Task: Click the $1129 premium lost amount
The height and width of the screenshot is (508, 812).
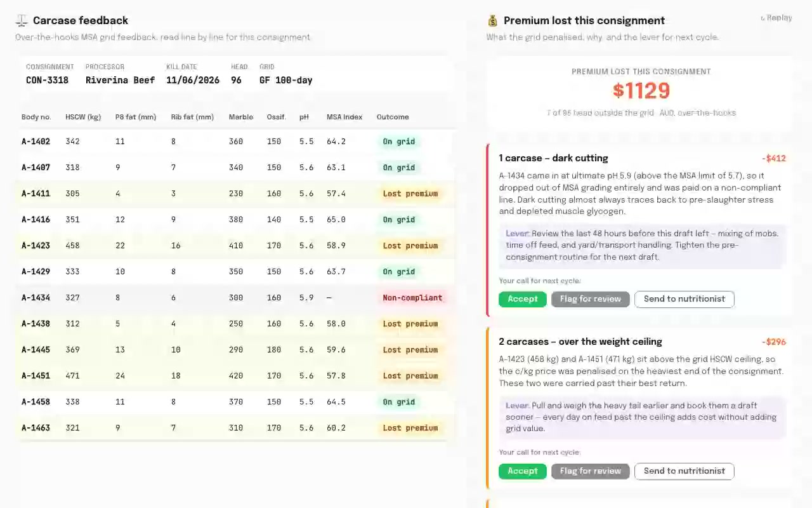Action: coord(641,91)
